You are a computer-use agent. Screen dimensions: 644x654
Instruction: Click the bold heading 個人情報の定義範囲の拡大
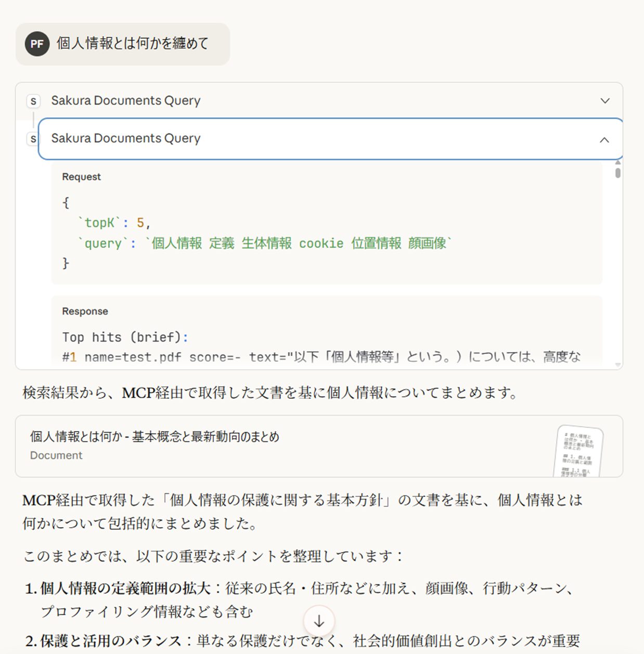[x=125, y=588]
